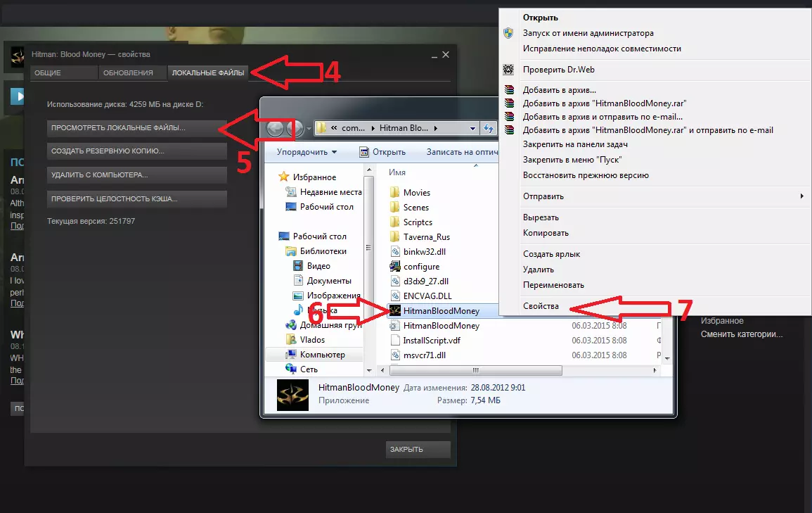Click the Explorer Back navigation button
Viewport: 812px width, 513px height.
click(275, 128)
